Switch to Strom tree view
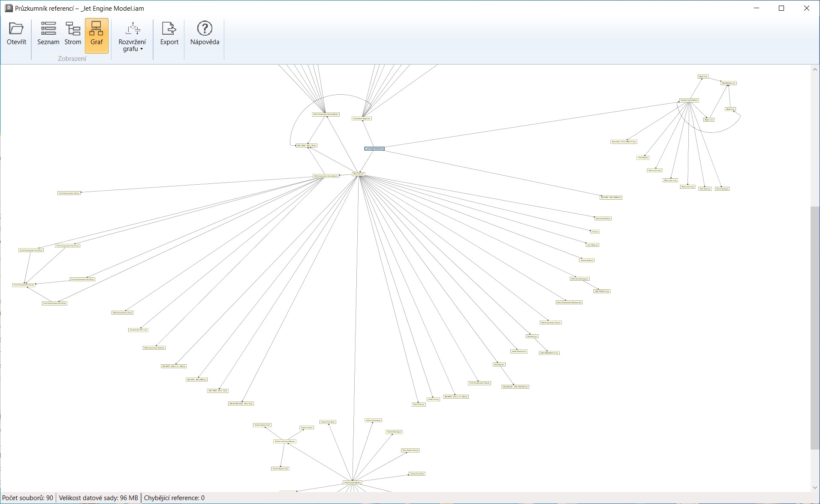The width and height of the screenshot is (820, 504). (x=72, y=34)
